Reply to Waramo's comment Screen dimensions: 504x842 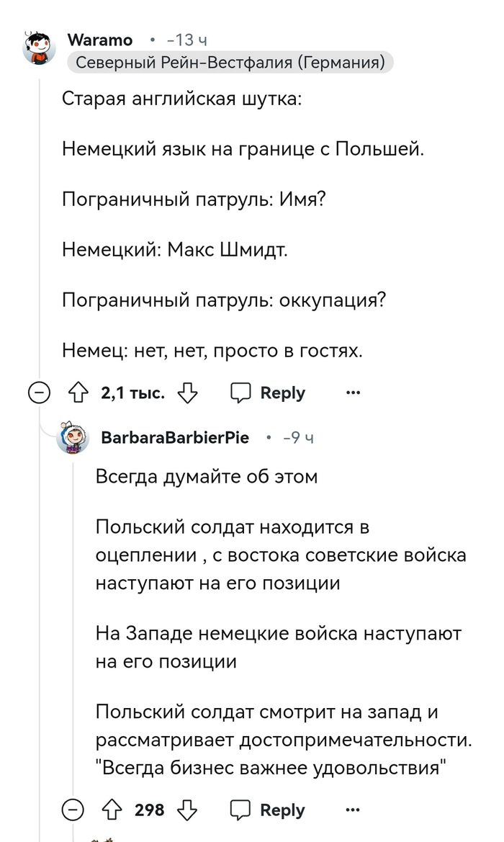click(x=268, y=393)
